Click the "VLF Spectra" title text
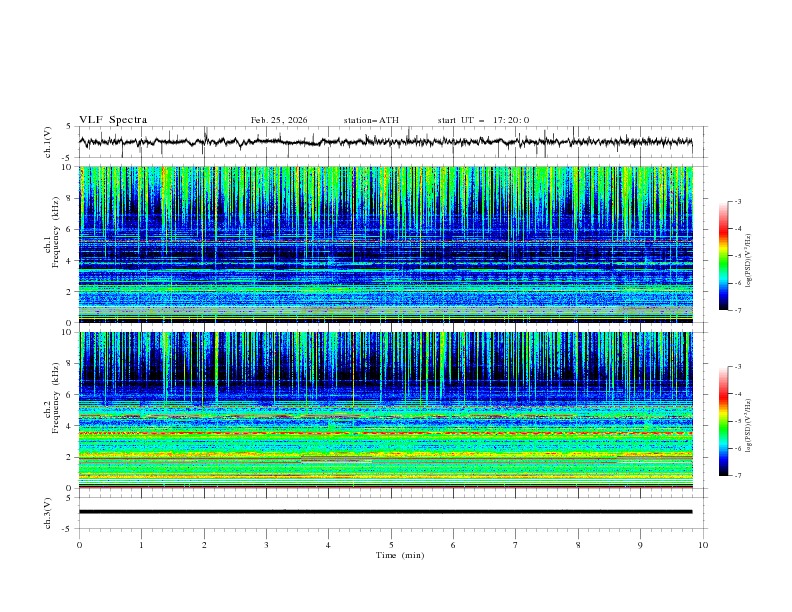This screenshot has width=792, height=612. pyautogui.click(x=113, y=120)
